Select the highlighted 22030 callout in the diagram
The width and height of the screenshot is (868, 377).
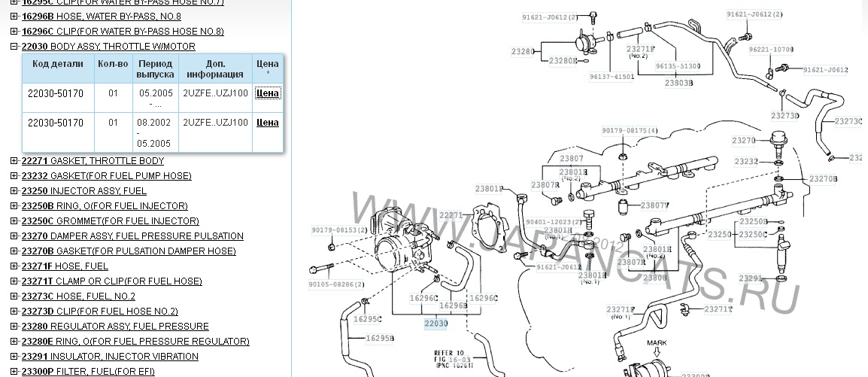(x=436, y=324)
